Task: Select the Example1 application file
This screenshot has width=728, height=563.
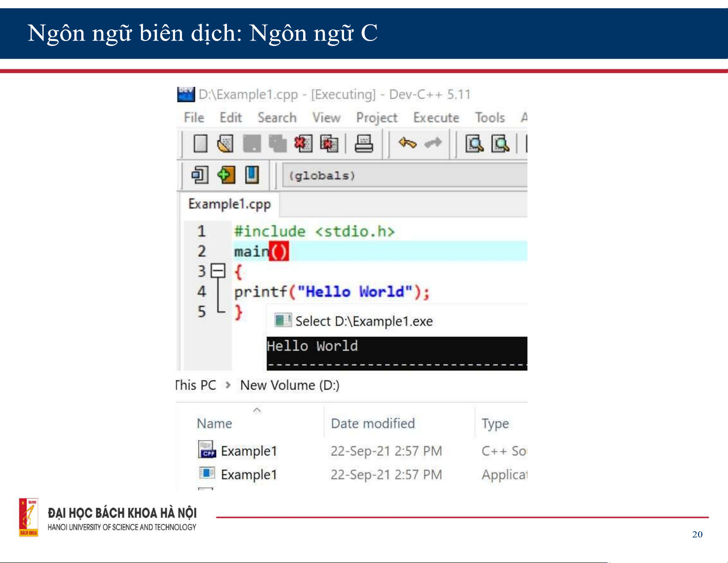Action: click(x=248, y=474)
